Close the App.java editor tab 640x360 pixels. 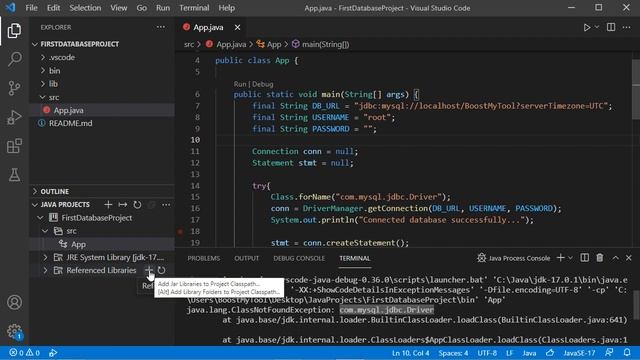237,27
